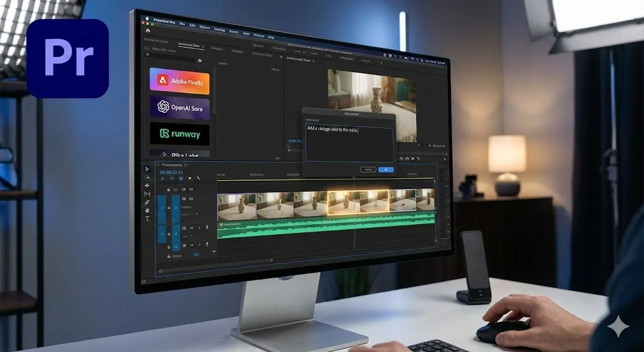644x352 pixels.
Task: Toggle microphone on first audio track
Action: coord(207,227)
